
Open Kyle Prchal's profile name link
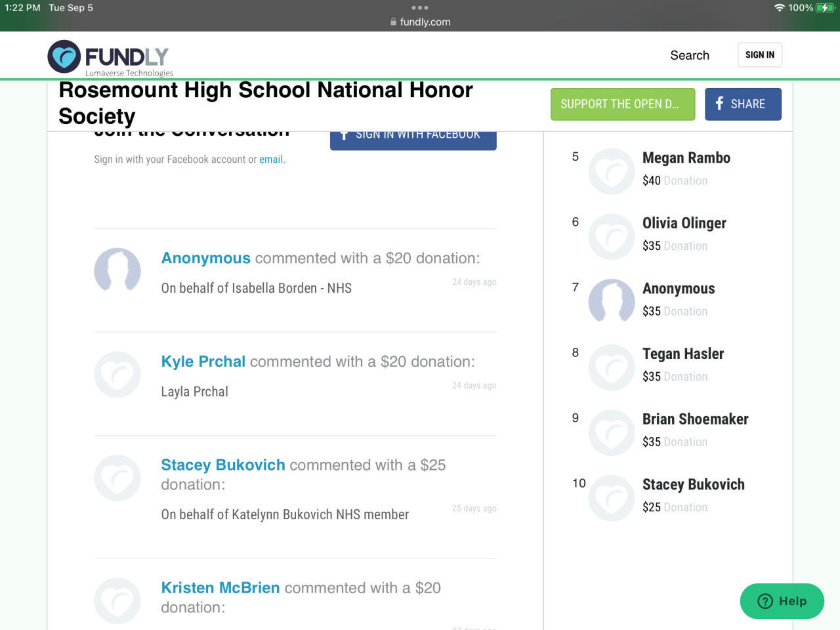(x=203, y=362)
